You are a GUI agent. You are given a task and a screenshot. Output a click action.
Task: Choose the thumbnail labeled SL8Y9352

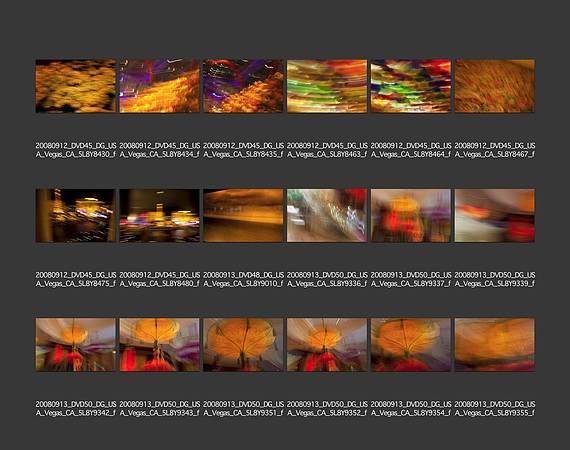pyautogui.click(x=327, y=345)
